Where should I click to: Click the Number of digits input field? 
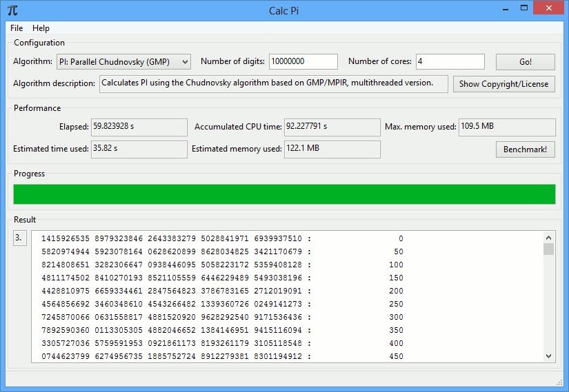coord(303,61)
